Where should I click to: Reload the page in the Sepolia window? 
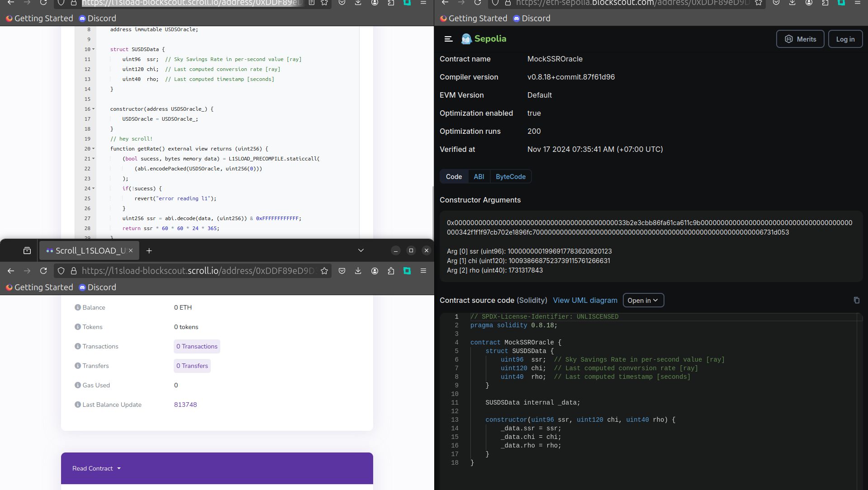(x=478, y=2)
